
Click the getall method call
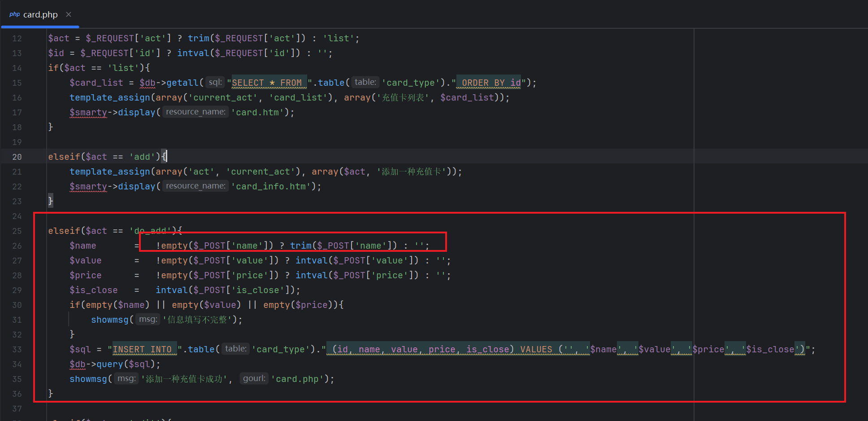pyautogui.click(x=182, y=83)
